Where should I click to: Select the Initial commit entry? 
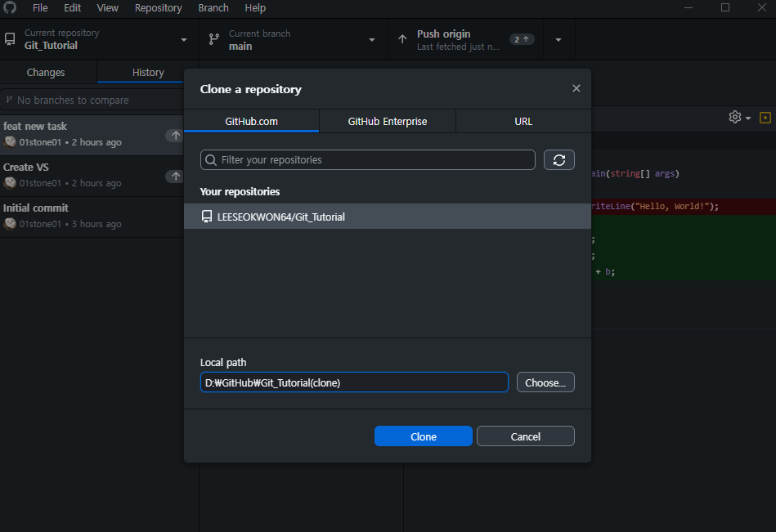(92, 217)
